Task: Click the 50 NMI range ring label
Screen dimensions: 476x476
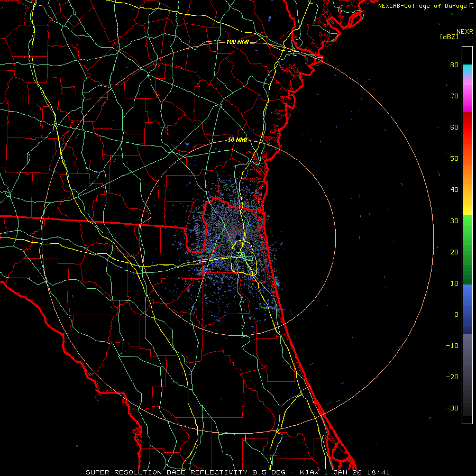Action: click(237, 140)
